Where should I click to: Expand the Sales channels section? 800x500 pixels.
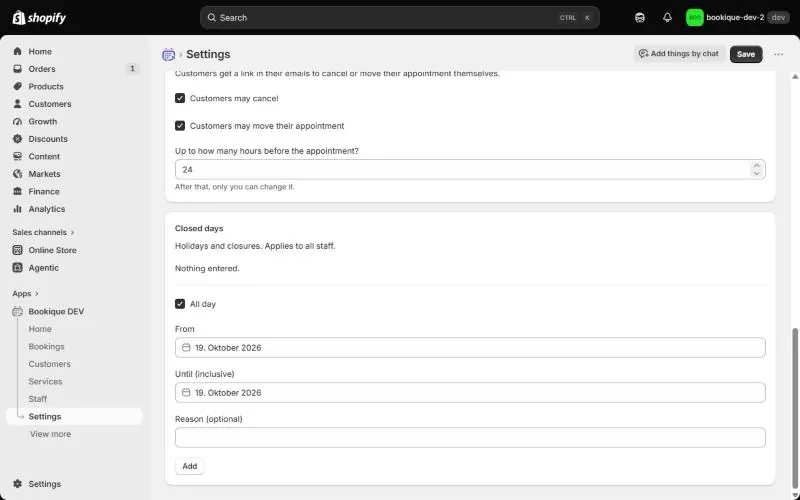pos(43,232)
